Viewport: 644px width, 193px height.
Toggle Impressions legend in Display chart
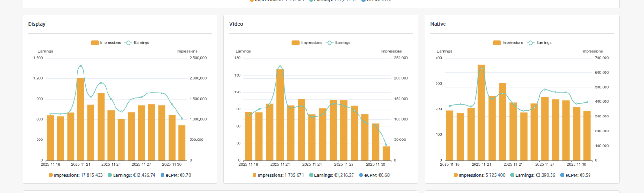tap(106, 43)
